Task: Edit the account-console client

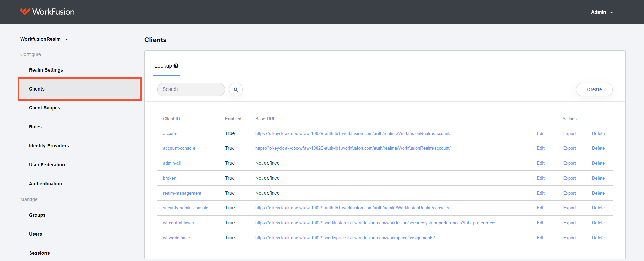Action: [x=541, y=148]
